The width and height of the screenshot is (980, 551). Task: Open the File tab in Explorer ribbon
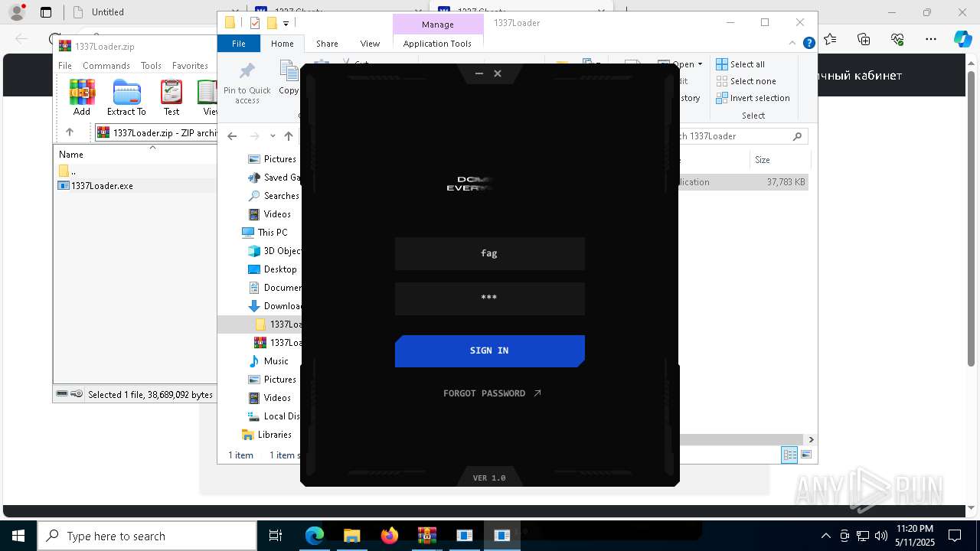(239, 44)
